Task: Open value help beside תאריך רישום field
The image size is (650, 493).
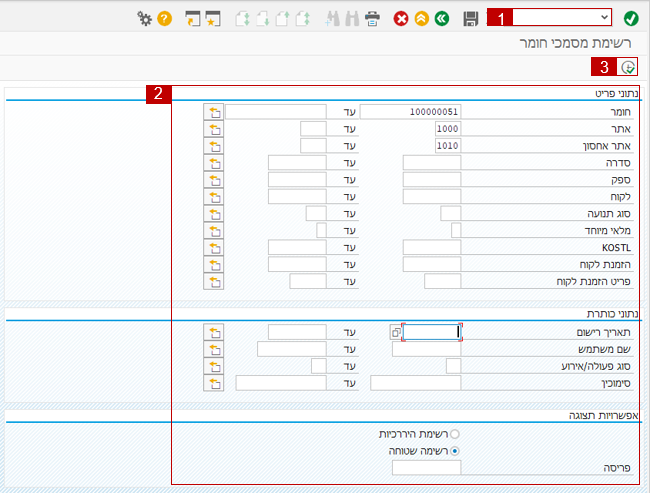Action: [395, 333]
